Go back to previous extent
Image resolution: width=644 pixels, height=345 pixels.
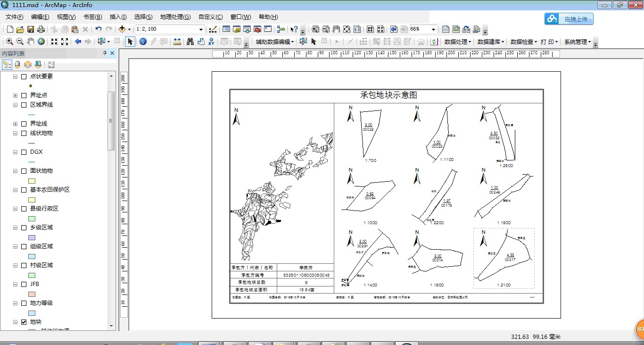click(78, 42)
